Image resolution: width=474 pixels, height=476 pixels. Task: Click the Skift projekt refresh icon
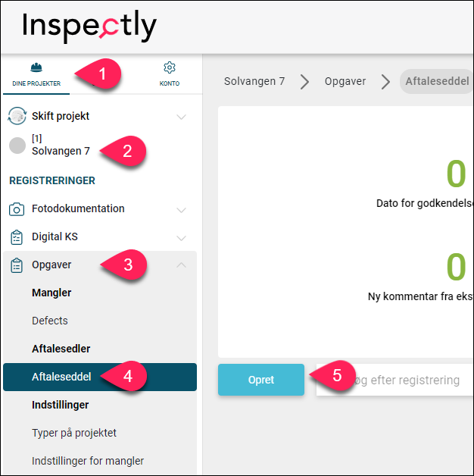[x=17, y=116]
